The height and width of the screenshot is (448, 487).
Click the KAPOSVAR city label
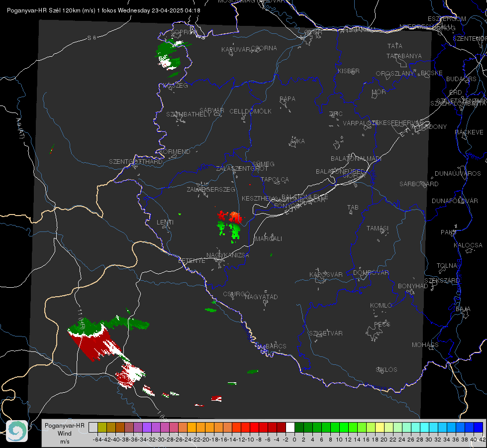pos(326,274)
